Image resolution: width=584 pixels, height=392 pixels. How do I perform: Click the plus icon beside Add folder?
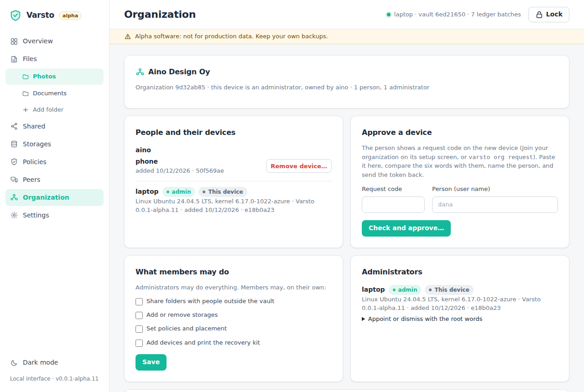point(26,110)
